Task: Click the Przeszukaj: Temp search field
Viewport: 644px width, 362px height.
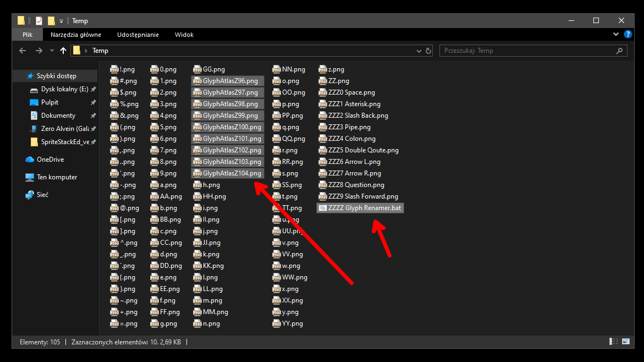Action: point(533,51)
